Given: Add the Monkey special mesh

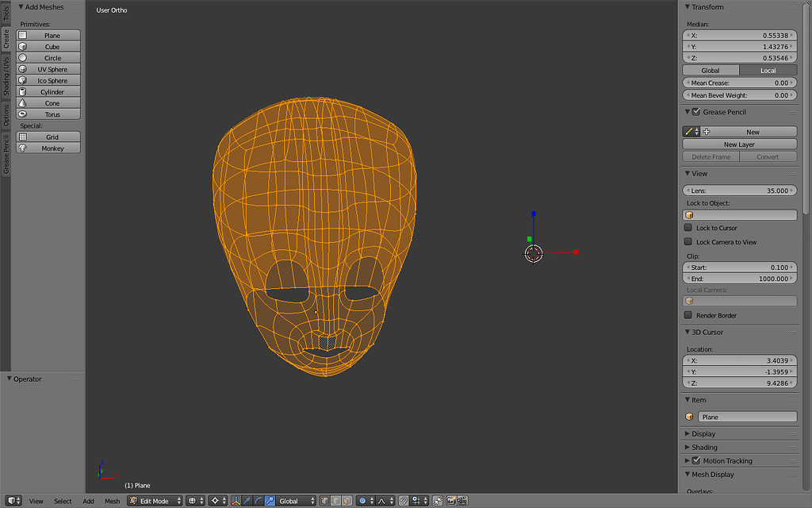Looking at the screenshot, I should 48,148.
